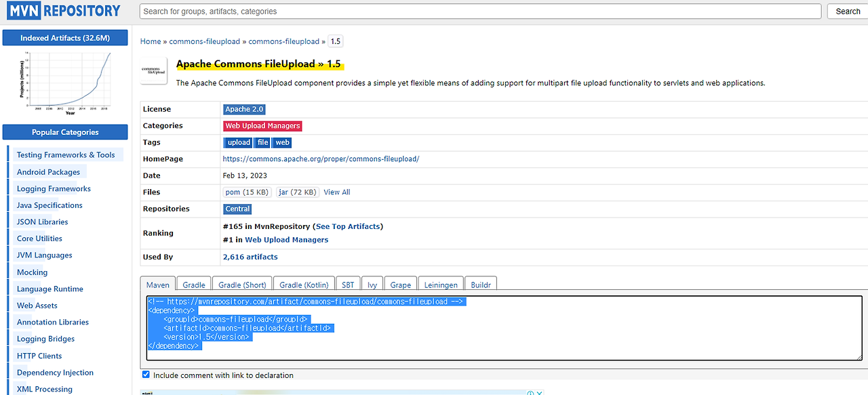
Task: Click Indexed Artifacts (32.6M) header
Action: coord(65,38)
